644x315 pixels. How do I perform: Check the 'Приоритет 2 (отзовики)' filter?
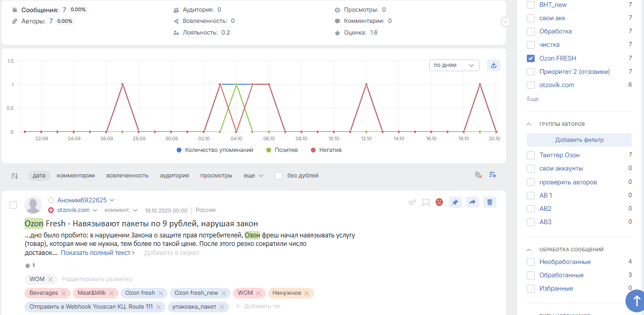click(530, 72)
